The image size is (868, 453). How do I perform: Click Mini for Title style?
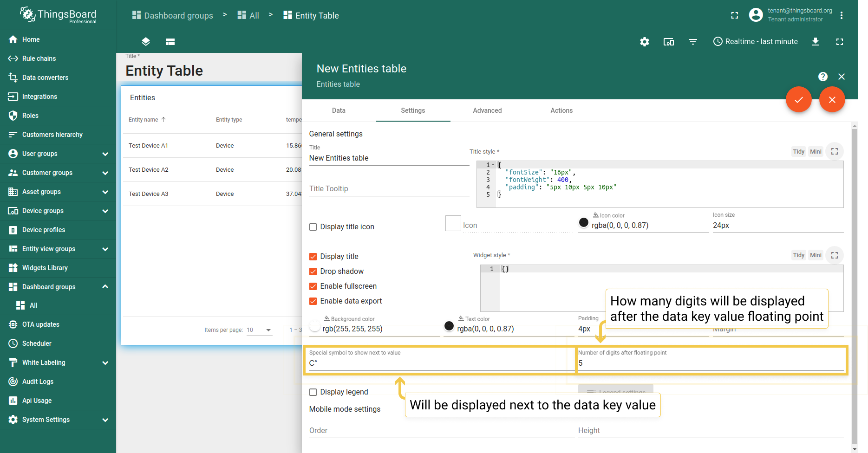(x=816, y=152)
